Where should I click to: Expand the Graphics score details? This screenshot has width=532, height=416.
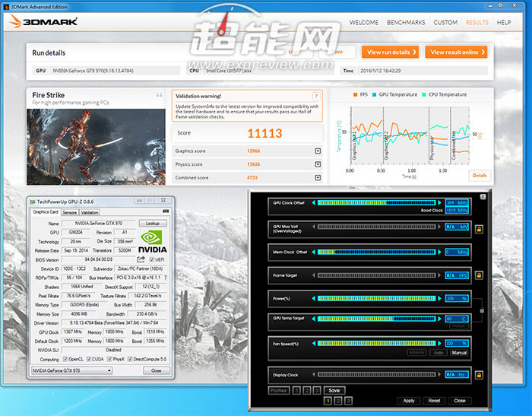tap(318, 151)
